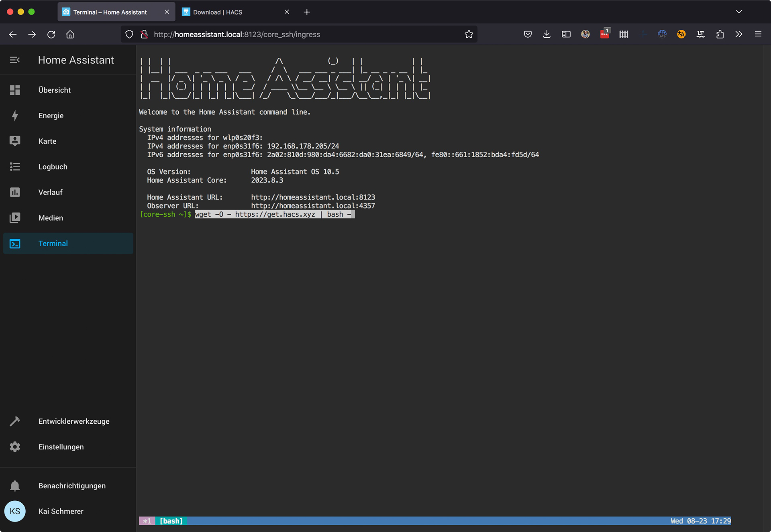
Task: Open the Verlauf history page
Action: [50, 192]
